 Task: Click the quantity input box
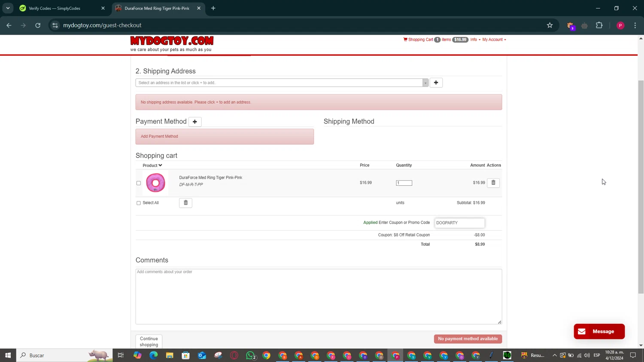pos(404,183)
